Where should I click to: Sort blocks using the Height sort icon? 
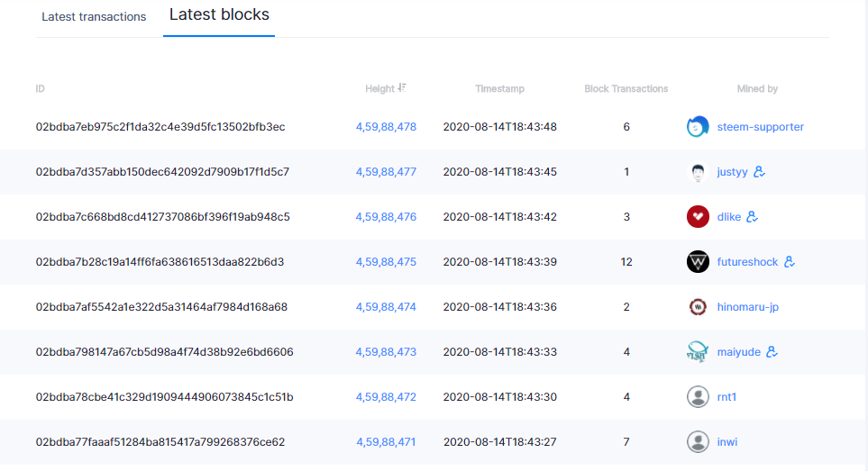(402, 88)
